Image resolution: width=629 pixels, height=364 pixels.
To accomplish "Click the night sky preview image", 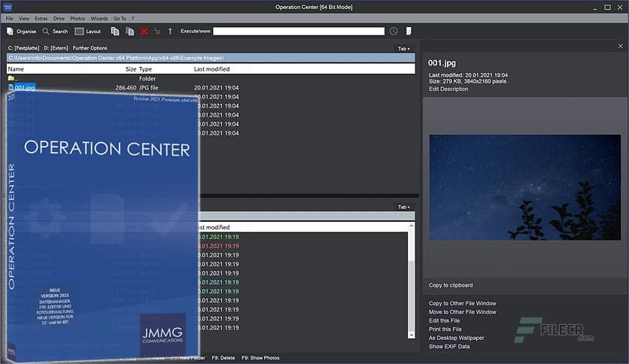I will [x=524, y=187].
